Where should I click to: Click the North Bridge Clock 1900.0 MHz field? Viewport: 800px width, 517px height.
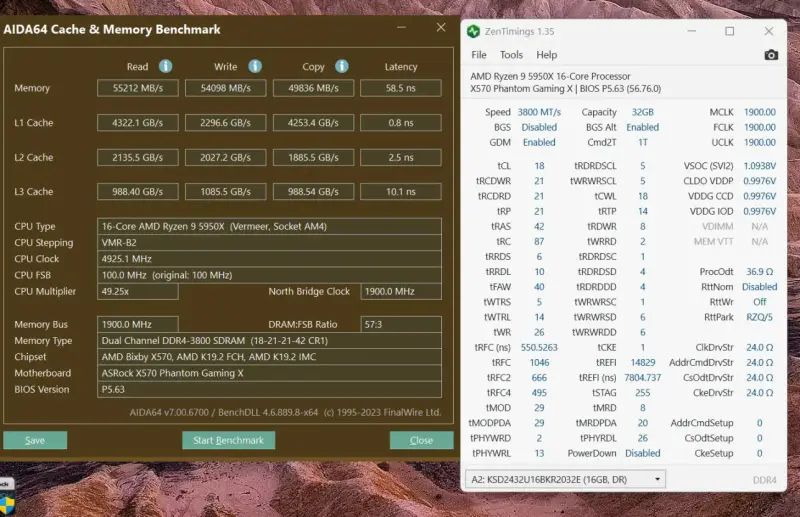coord(401,291)
